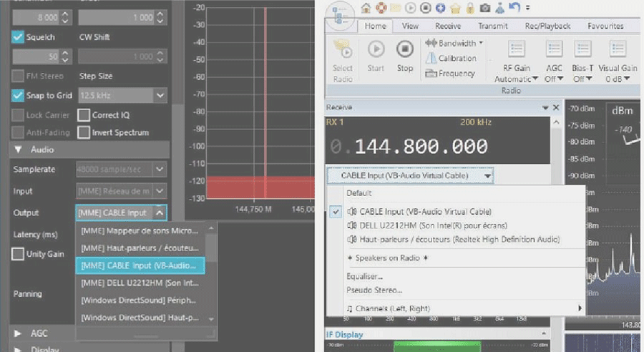Select Default in audio output menu

(x=359, y=193)
